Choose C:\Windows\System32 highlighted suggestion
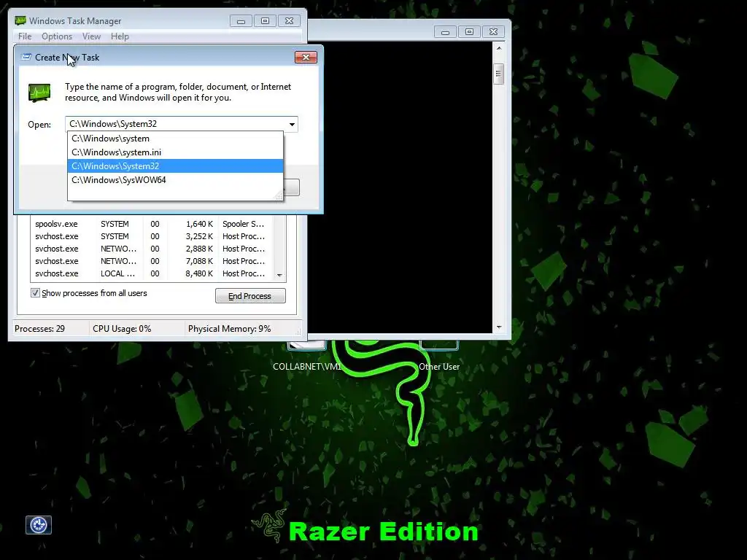Screen dimensions: 747x560 click(175, 166)
